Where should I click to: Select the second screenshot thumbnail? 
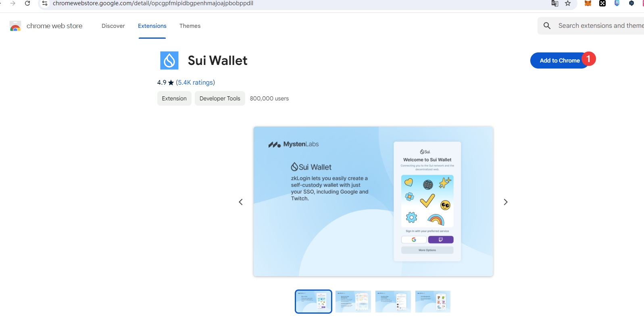(353, 302)
